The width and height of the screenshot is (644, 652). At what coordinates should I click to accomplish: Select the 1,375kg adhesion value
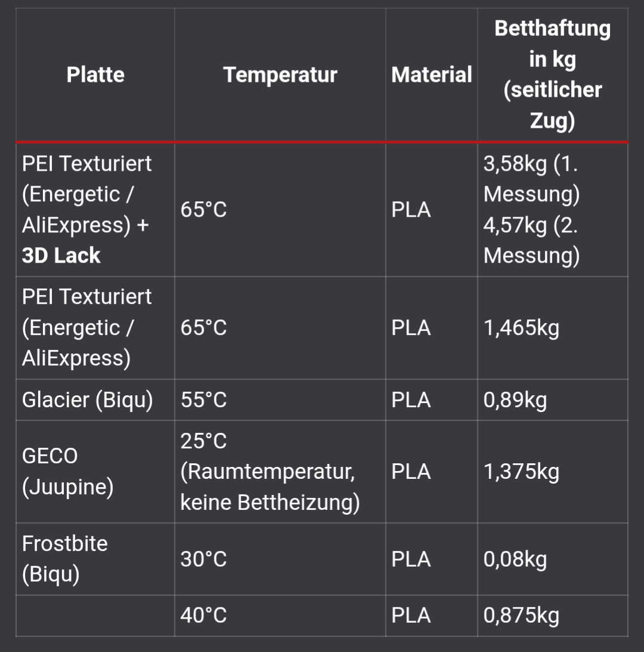tap(521, 472)
